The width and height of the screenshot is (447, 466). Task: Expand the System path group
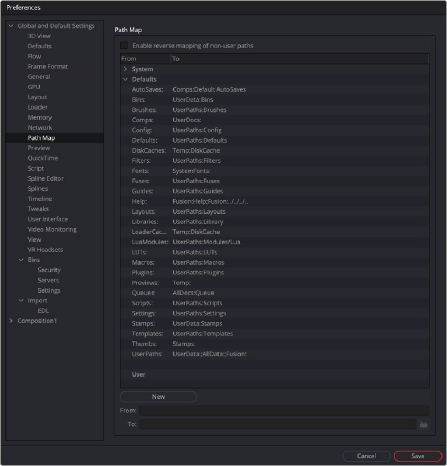[x=125, y=69]
